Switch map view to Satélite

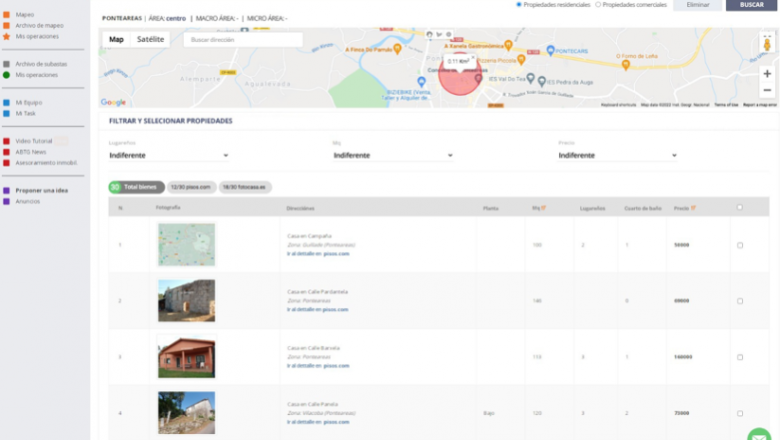coord(151,40)
